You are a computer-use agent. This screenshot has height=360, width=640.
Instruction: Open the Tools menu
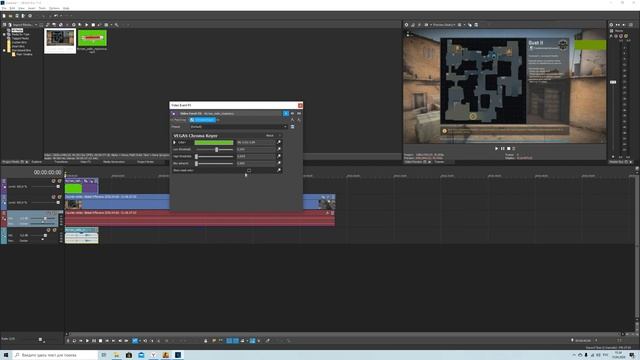pos(42,8)
